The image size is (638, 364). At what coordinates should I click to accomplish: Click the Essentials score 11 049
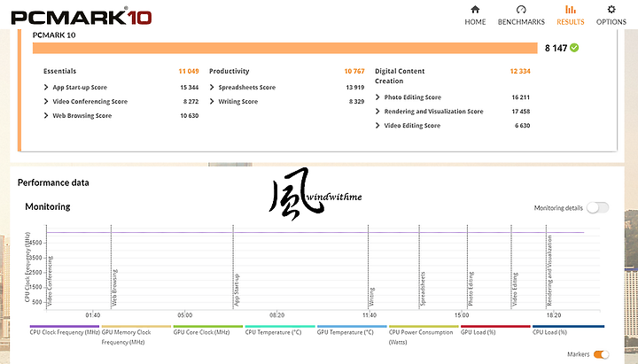pyautogui.click(x=189, y=71)
